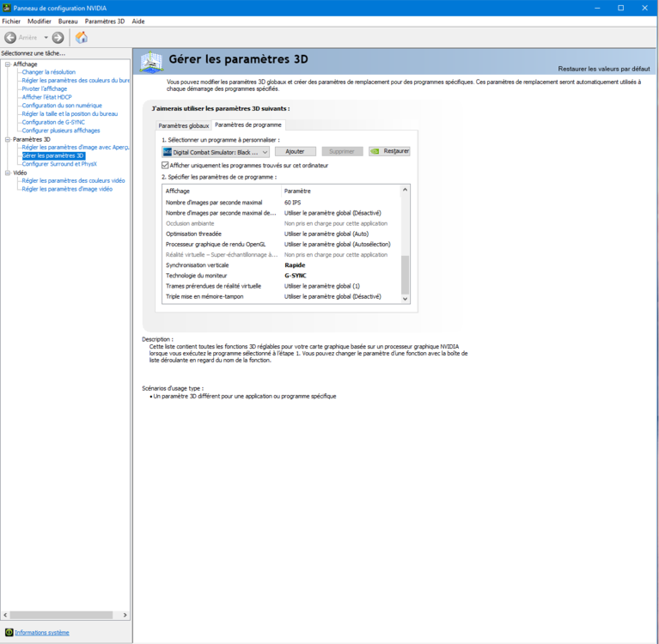The height and width of the screenshot is (644, 659).
Task: Click the Forward arrow icon in toolbar
Action: [x=58, y=38]
